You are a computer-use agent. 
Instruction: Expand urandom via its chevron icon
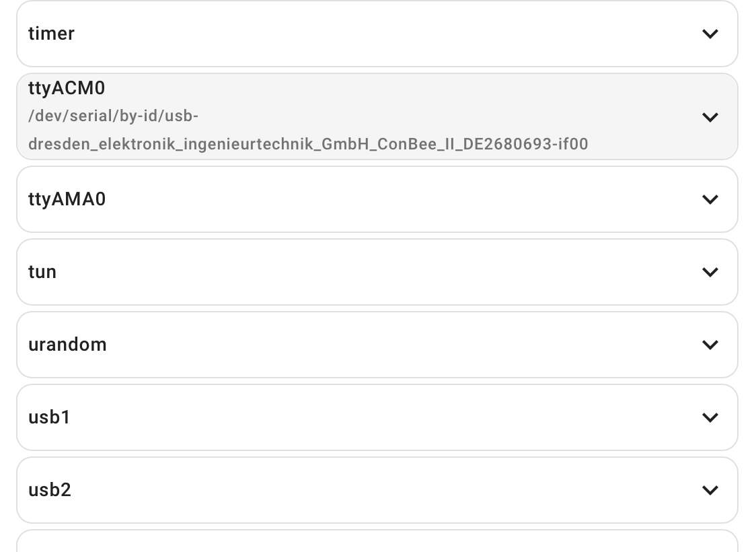point(710,345)
